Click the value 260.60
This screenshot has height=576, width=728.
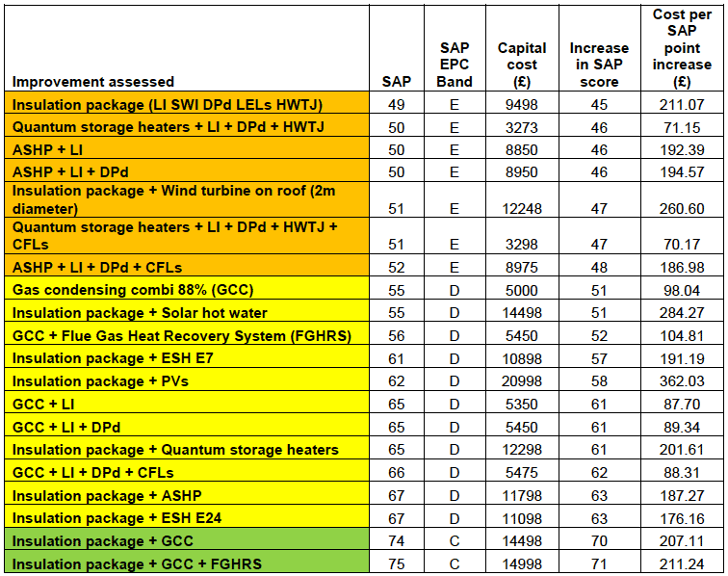[x=682, y=209]
